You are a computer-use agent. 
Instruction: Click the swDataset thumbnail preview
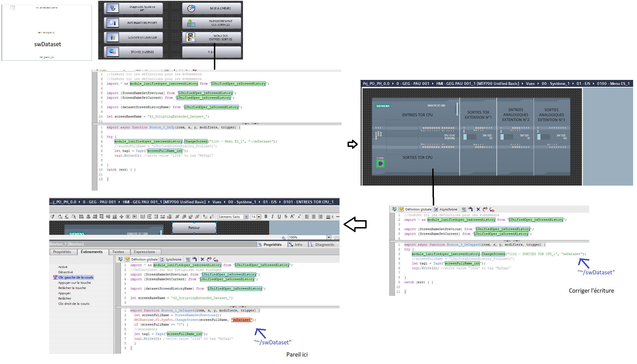pyautogui.click(x=47, y=33)
